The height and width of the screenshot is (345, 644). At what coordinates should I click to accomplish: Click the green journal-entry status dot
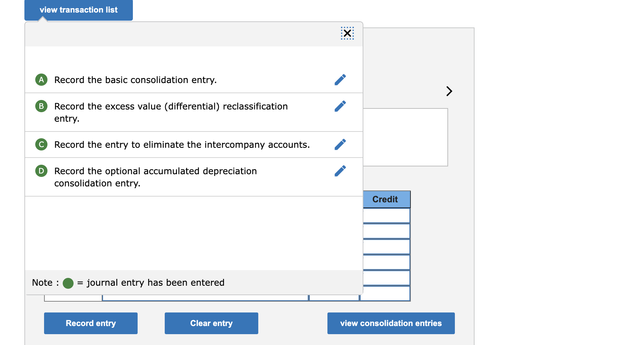tap(68, 283)
